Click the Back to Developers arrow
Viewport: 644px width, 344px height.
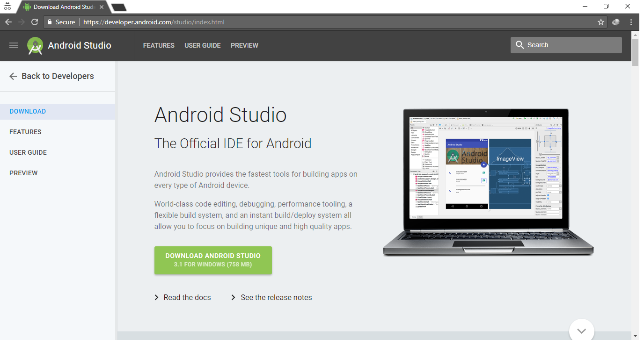point(13,76)
